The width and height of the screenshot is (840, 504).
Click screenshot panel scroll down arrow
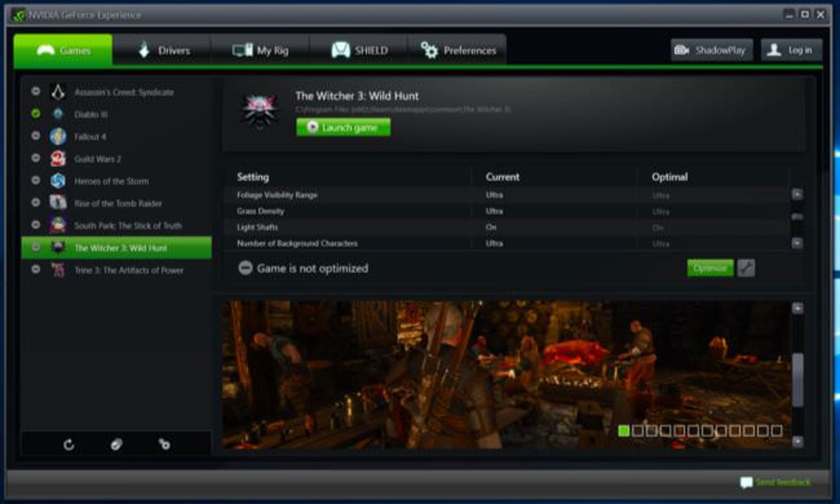(798, 441)
